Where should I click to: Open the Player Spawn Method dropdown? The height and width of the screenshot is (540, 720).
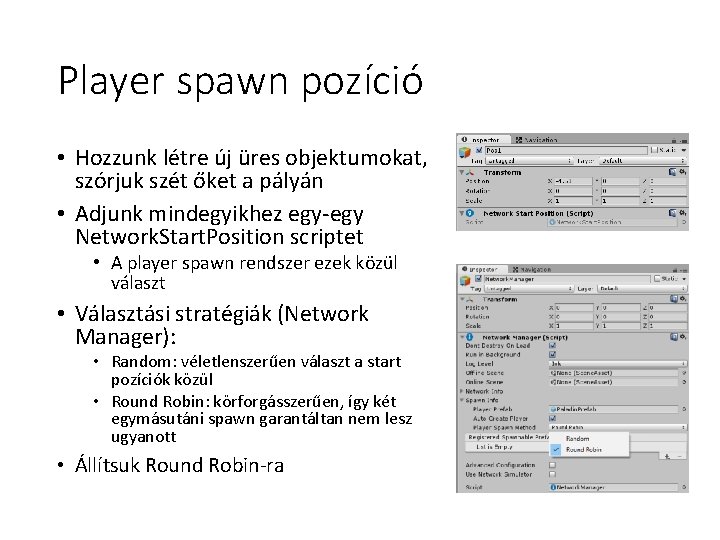618,428
